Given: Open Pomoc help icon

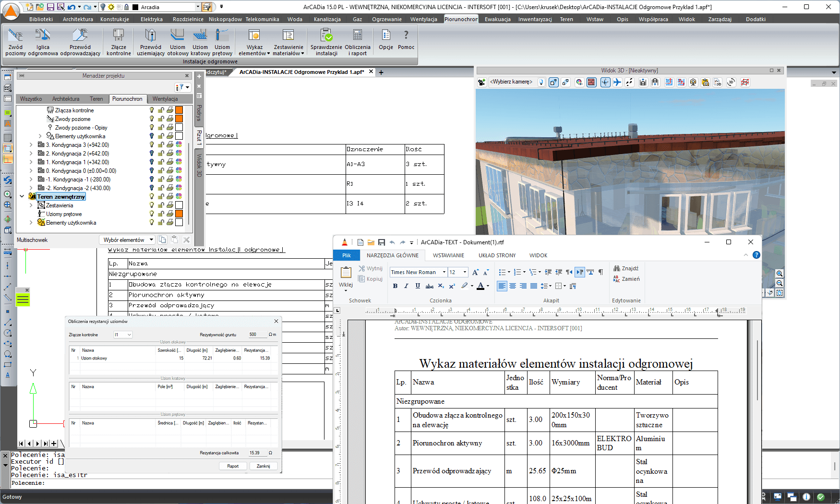Looking at the screenshot, I should (406, 39).
